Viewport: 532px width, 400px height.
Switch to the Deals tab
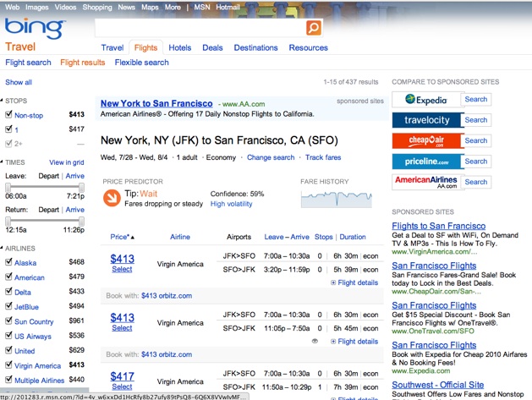pyautogui.click(x=212, y=48)
